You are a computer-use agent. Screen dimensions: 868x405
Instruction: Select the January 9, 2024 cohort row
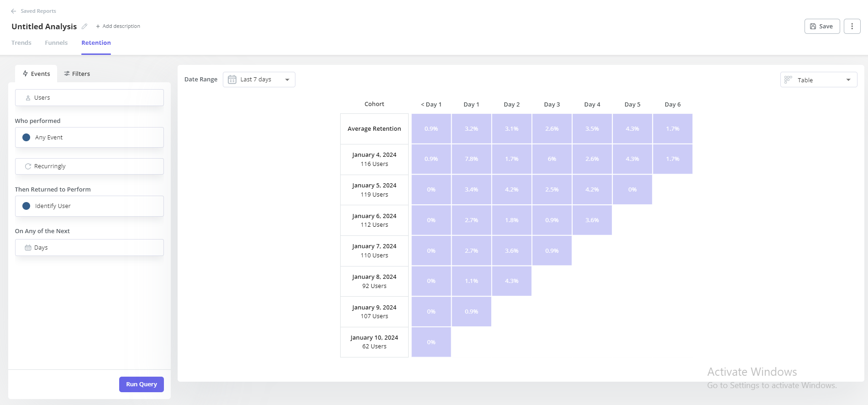coord(374,312)
